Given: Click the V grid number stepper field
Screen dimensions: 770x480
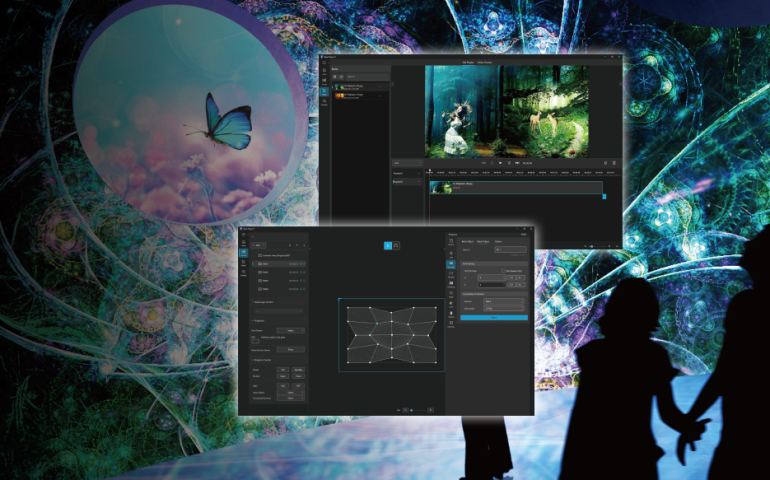Looking at the screenshot, I should (492, 284).
